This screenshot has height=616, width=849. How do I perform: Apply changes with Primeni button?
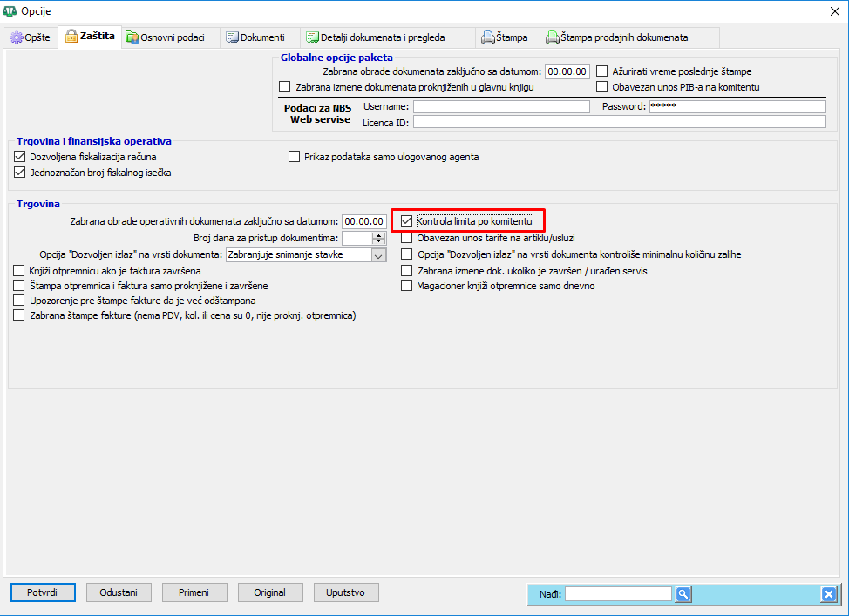pyautogui.click(x=194, y=592)
